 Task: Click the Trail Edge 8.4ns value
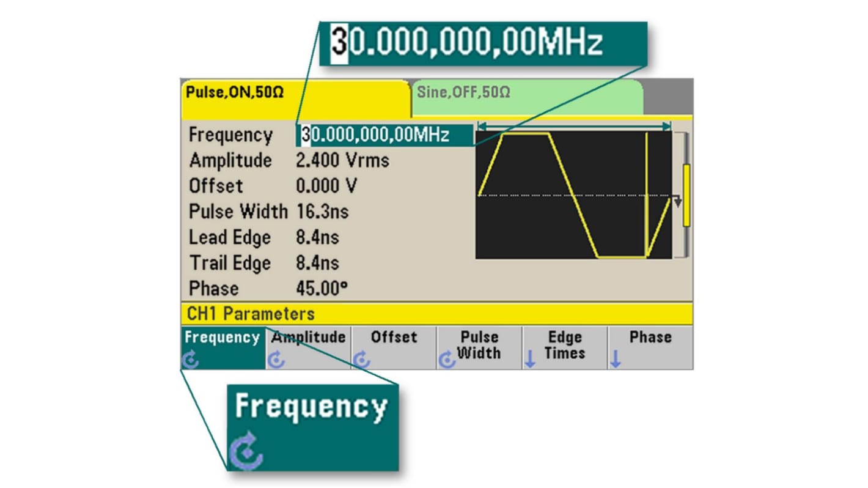(317, 263)
